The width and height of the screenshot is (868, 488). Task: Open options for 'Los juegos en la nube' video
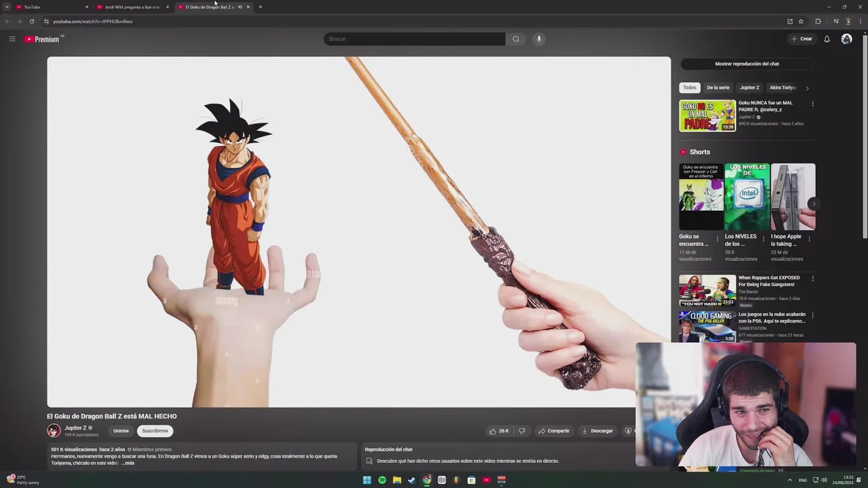point(812,315)
